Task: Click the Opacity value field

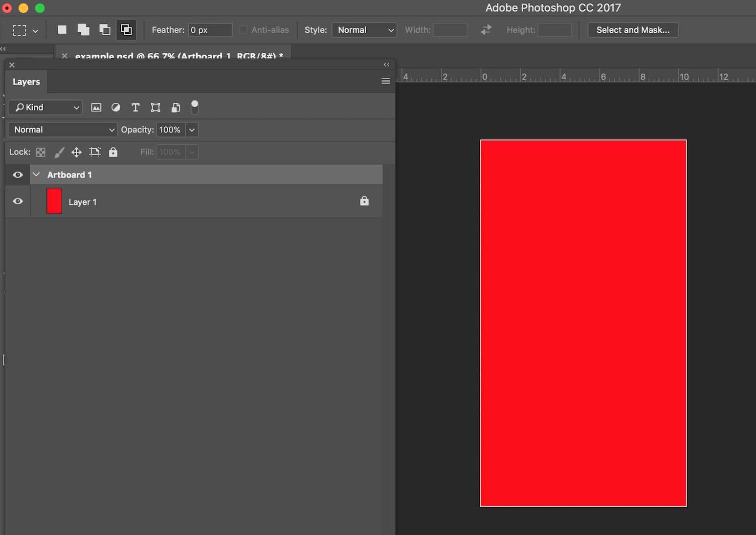Action: [171, 130]
